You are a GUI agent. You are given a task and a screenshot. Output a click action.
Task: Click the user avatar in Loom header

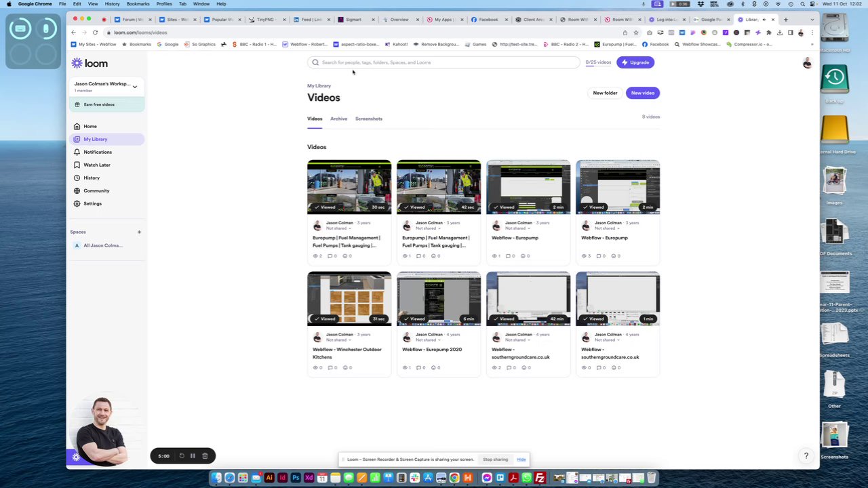coord(807,63)
